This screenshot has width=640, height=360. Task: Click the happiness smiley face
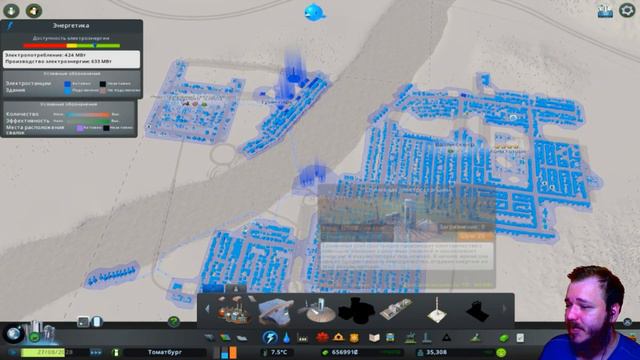click(502, 352)
